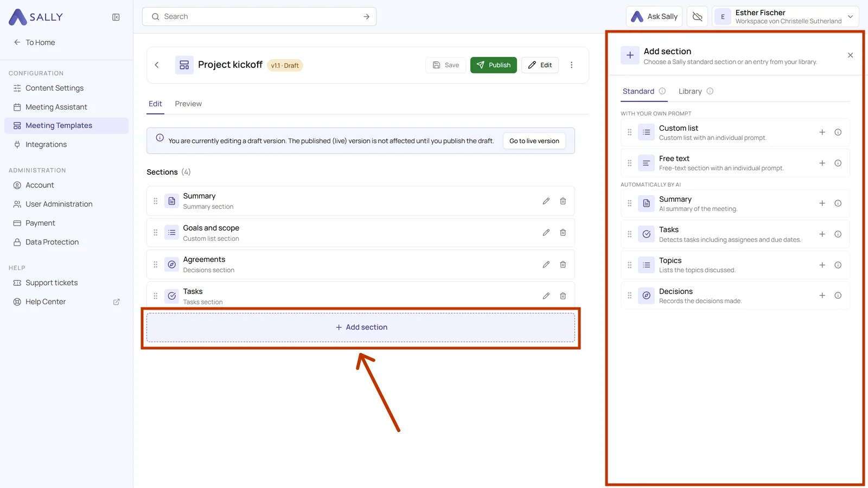Viewport: 868px width, 488px height.
Task: Select the Edit tab
Action: coord(155,104)
